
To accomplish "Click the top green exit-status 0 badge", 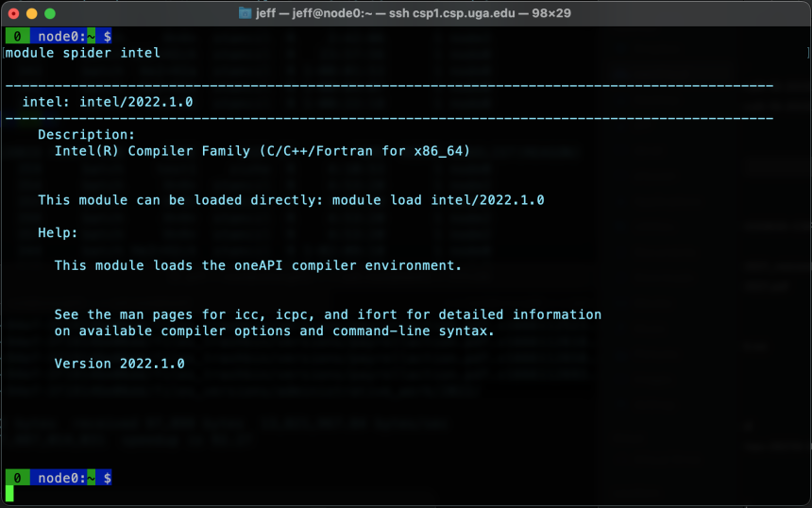I will (x=18, y=36).
